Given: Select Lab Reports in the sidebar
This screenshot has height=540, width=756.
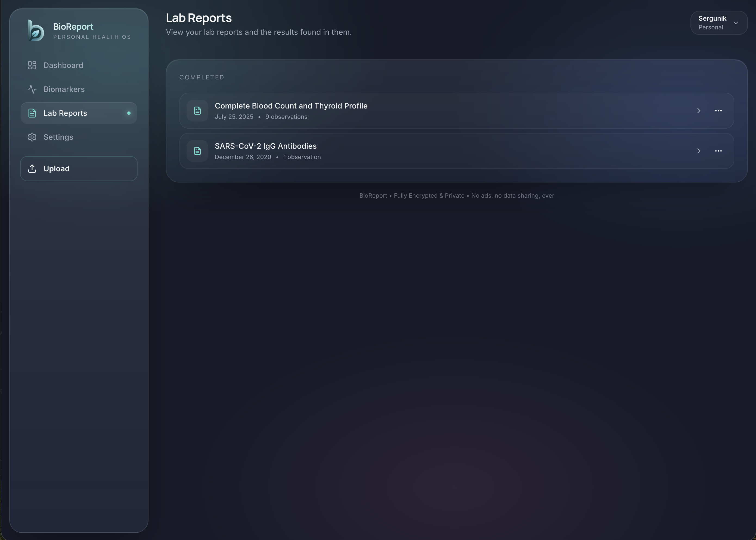Looking at the screenshot, I should [79, 113].
